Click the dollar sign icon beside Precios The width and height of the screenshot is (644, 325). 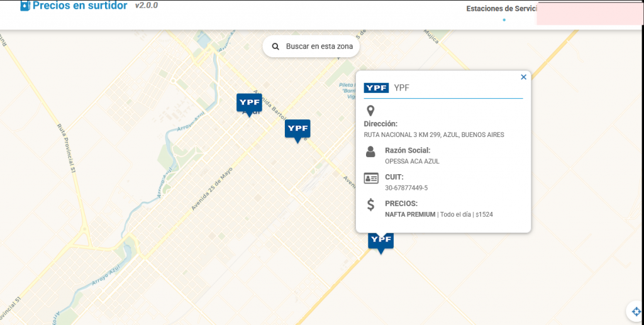[x=370, y=204]
